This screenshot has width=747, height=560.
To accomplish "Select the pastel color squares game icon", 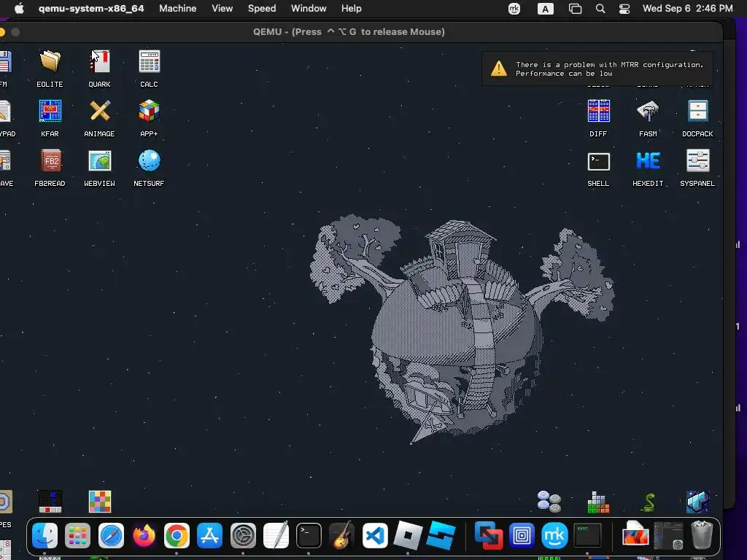I will coord(99,502).
